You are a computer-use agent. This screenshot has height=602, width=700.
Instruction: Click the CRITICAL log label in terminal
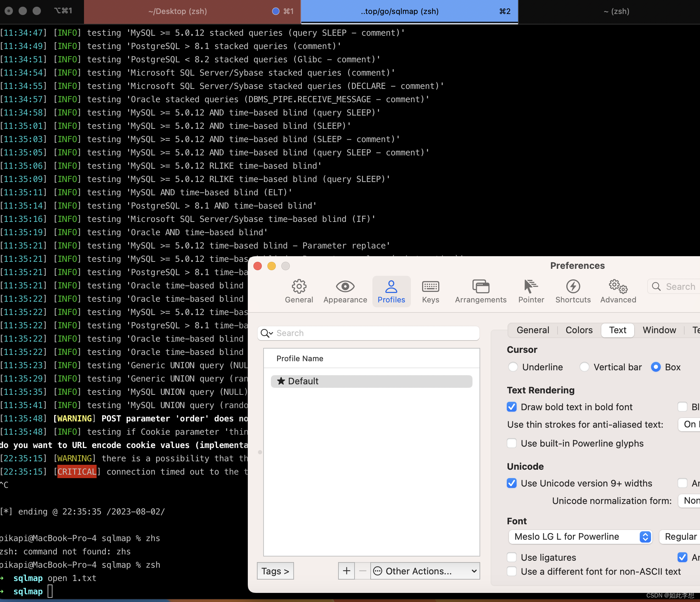tap(77, 471)
